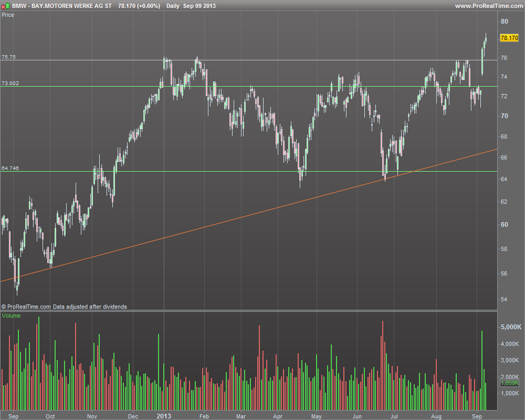Viewport: 525px width, 420px height.
Task: Click the 58 price axis value
Action: tap(504, 249)
